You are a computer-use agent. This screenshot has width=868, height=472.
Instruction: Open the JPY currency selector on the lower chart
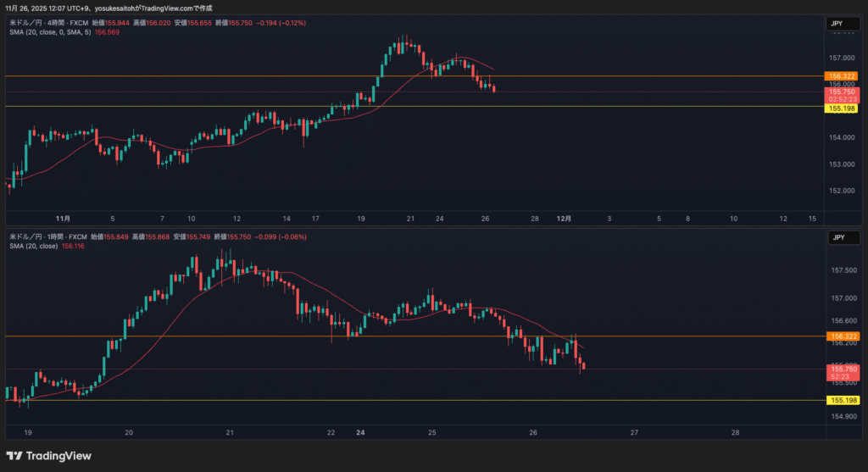[836, 239]
